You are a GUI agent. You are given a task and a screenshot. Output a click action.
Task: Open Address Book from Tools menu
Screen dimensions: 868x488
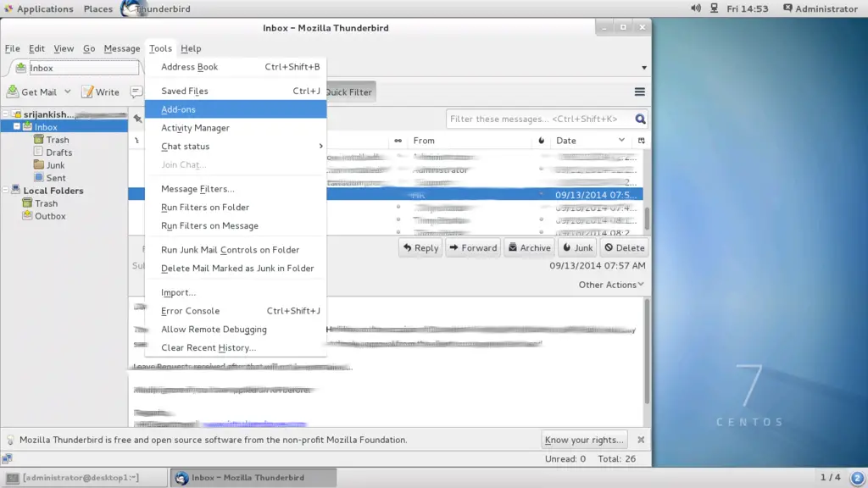[x=236, y=67]
